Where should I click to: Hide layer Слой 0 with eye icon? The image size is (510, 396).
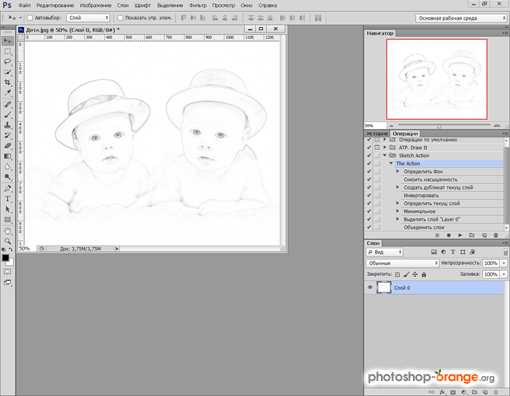pos(370,287)
